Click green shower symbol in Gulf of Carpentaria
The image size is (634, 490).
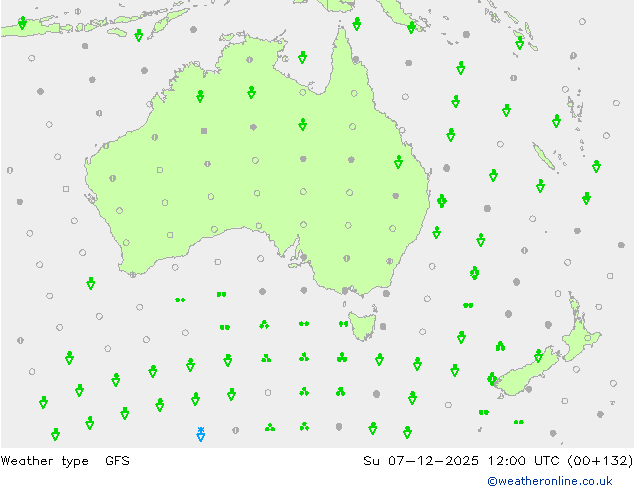(x=302, y=57)
